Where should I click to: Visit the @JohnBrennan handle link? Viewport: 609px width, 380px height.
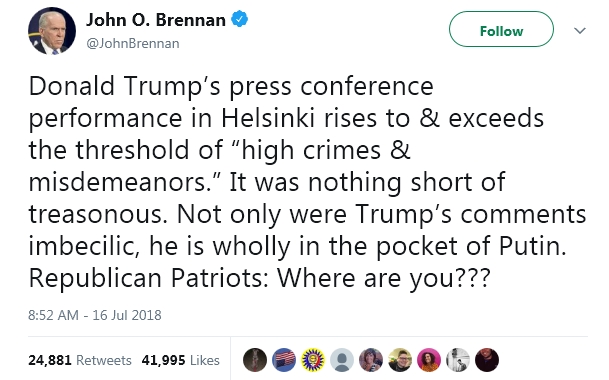(133, 43)
